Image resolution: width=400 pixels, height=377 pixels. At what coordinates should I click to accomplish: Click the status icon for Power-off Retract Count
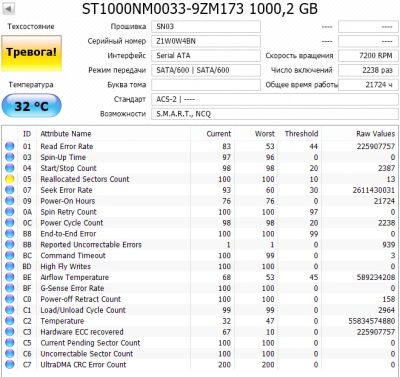click(x=10, y=299)
